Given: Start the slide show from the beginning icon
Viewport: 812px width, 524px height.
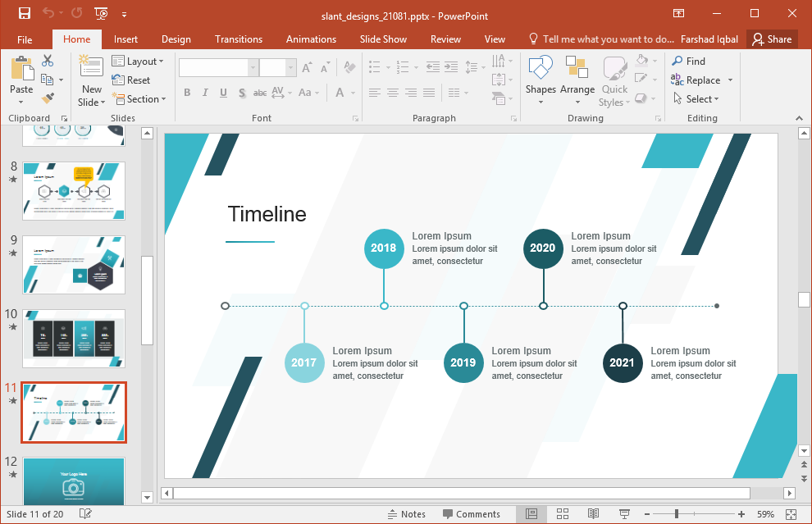Looking at the screenshot, I should click(101, 13).
